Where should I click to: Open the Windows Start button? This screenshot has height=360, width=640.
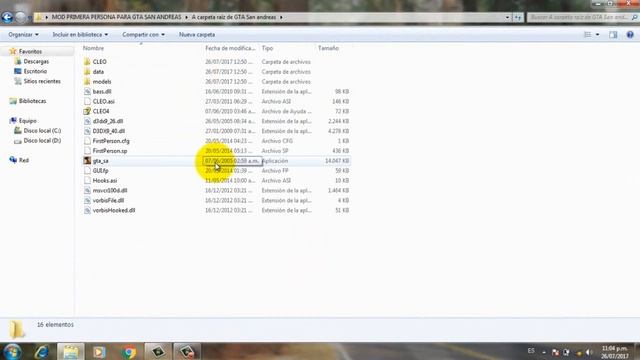(x=12, y=351)
